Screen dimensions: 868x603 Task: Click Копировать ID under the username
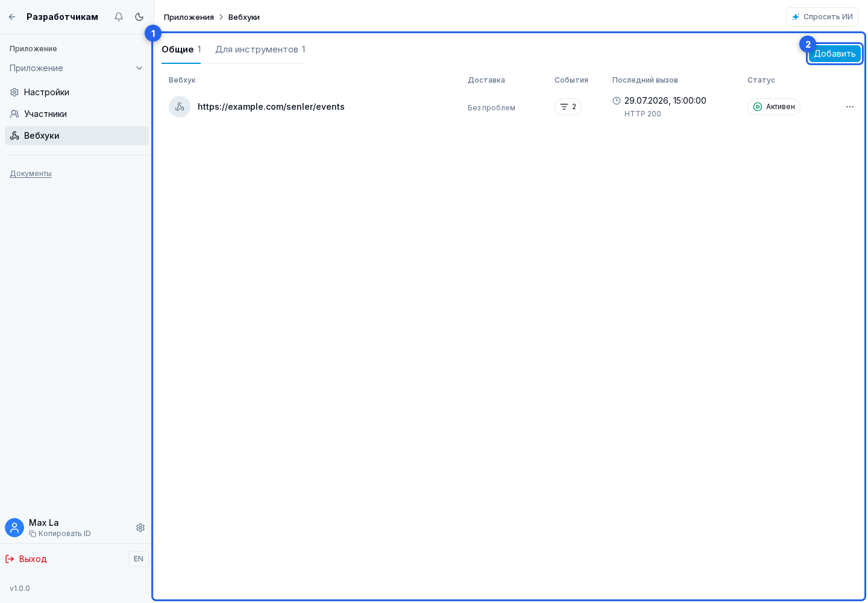[x=60, y=534]
